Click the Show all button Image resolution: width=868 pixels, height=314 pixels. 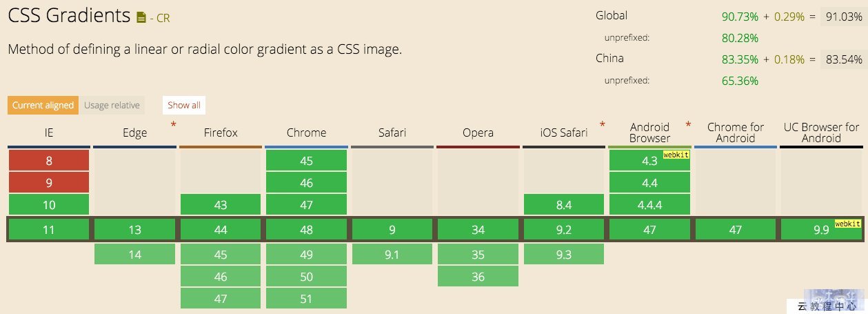click(184, 106)
